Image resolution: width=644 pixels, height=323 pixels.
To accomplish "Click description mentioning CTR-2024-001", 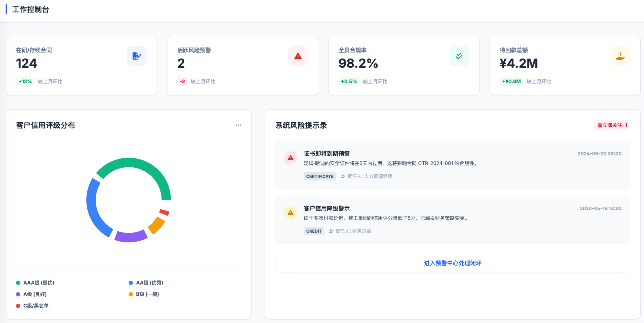I will click(391, 163).
